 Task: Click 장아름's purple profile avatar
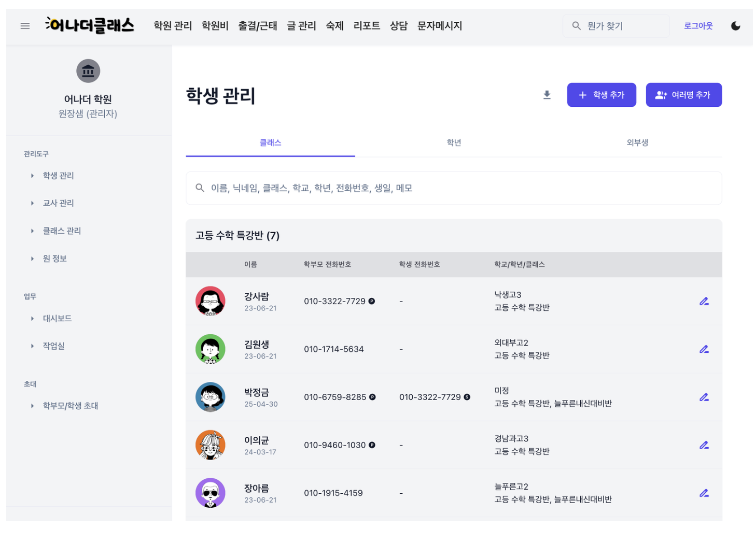(x=210, y=493)
